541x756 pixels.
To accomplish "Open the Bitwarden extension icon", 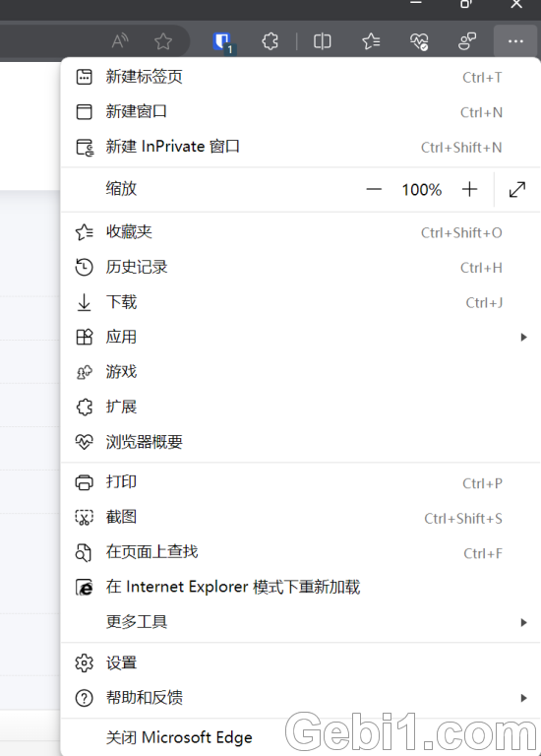I will [x=222, y=41].
